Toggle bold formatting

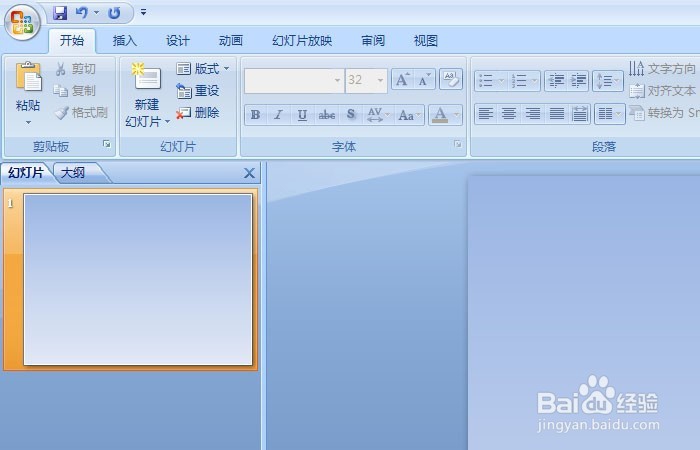tap(255, 115)
